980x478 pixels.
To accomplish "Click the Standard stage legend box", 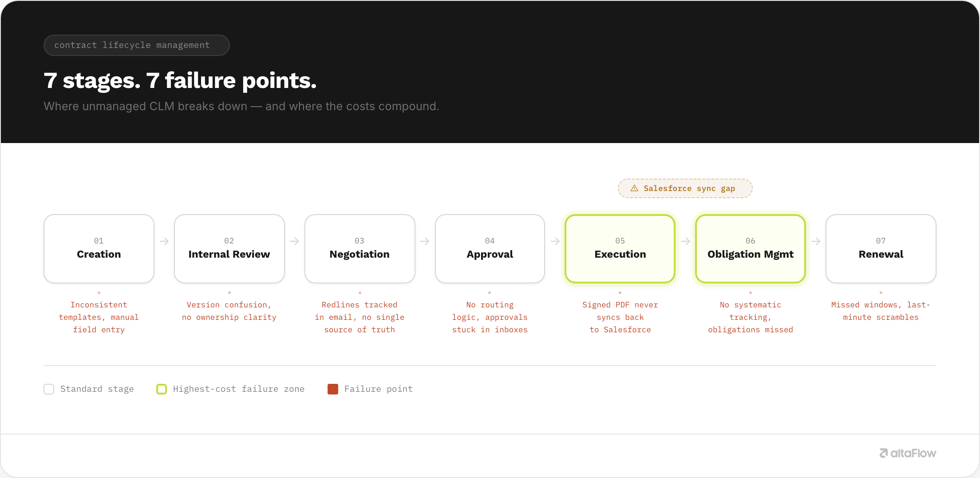I will tap(49, 389).
